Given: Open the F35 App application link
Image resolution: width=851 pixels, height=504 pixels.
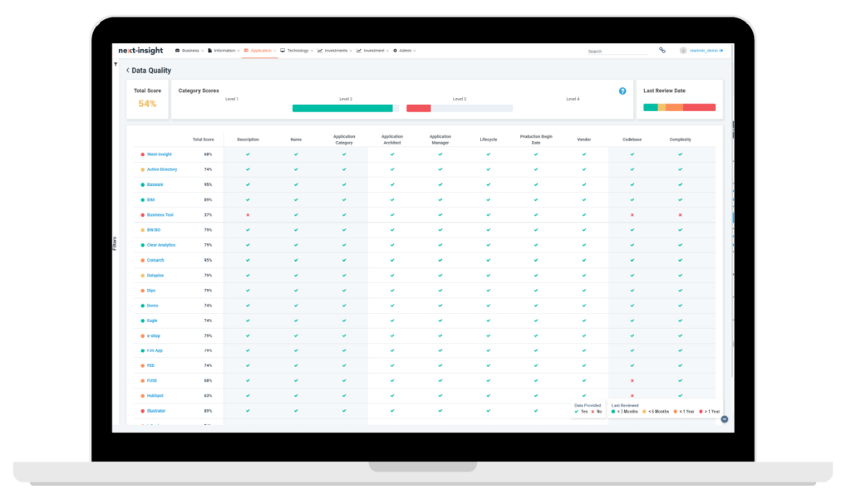Looking at the screenshot, I should [x=155, y=351].
